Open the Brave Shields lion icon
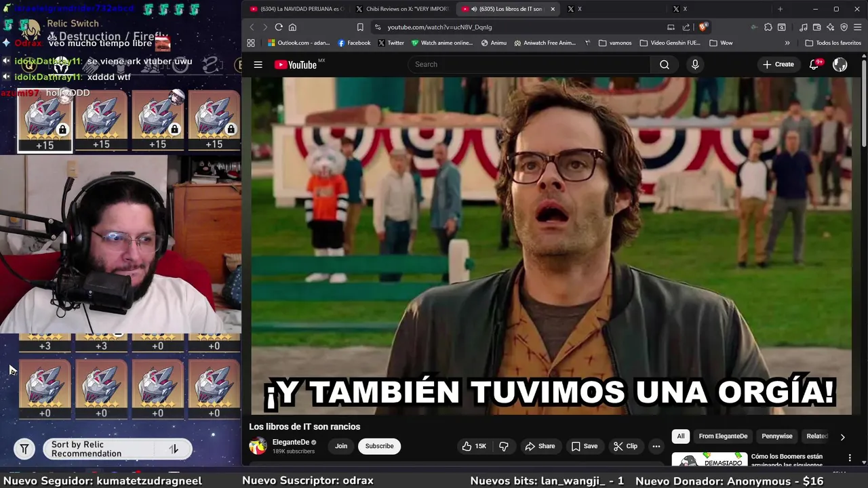This screenshot has width=868, height=488. click(x=703, y=27)
